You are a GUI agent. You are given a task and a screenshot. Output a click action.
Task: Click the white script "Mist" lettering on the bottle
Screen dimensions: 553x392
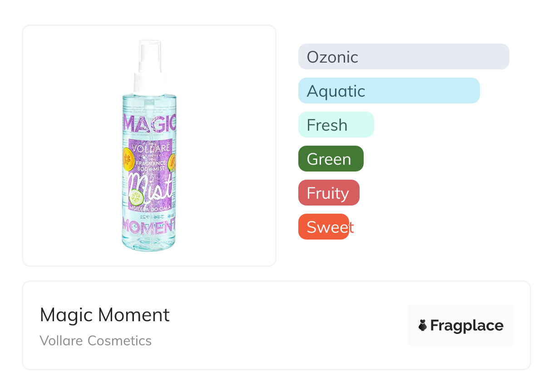coord(150,187)
